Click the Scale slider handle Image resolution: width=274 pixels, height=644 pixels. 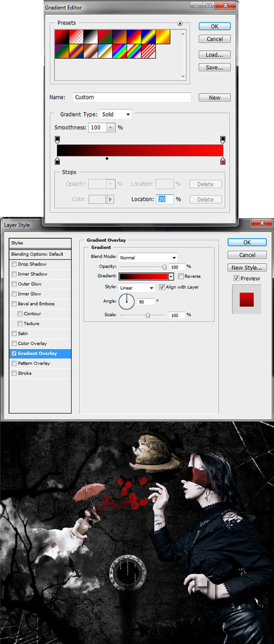(148, 315)
